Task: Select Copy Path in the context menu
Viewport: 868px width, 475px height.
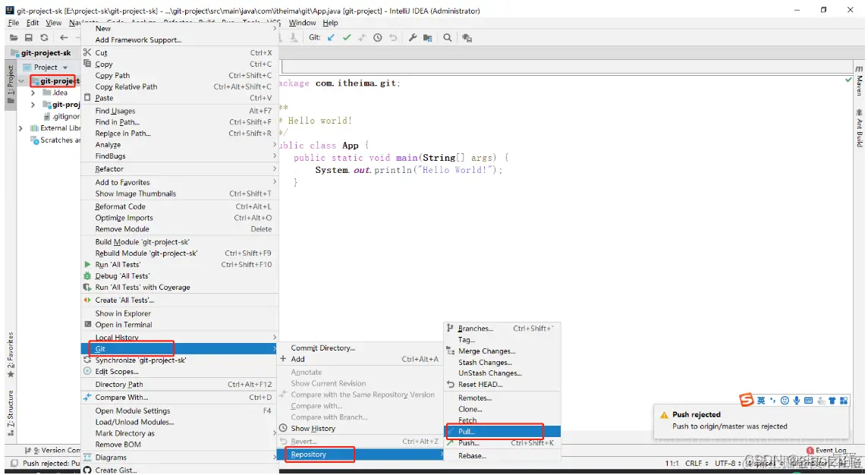Action: coord(179,75)
